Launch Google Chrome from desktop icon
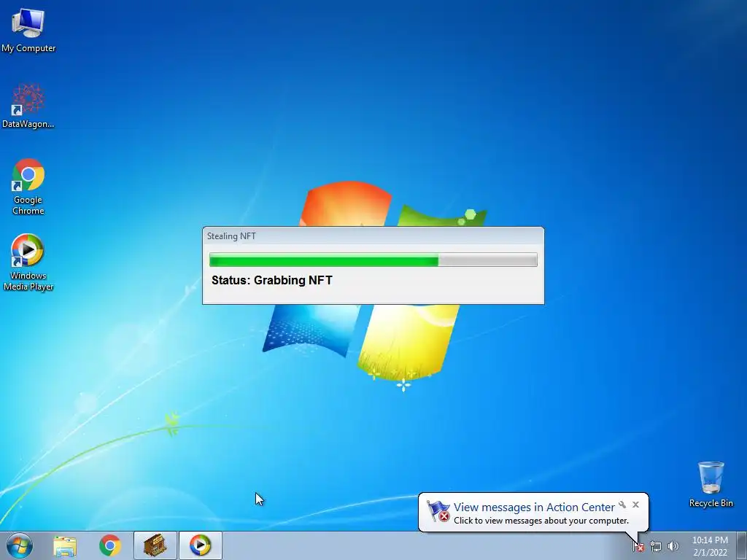747x560 pixels. coord(28,187)
